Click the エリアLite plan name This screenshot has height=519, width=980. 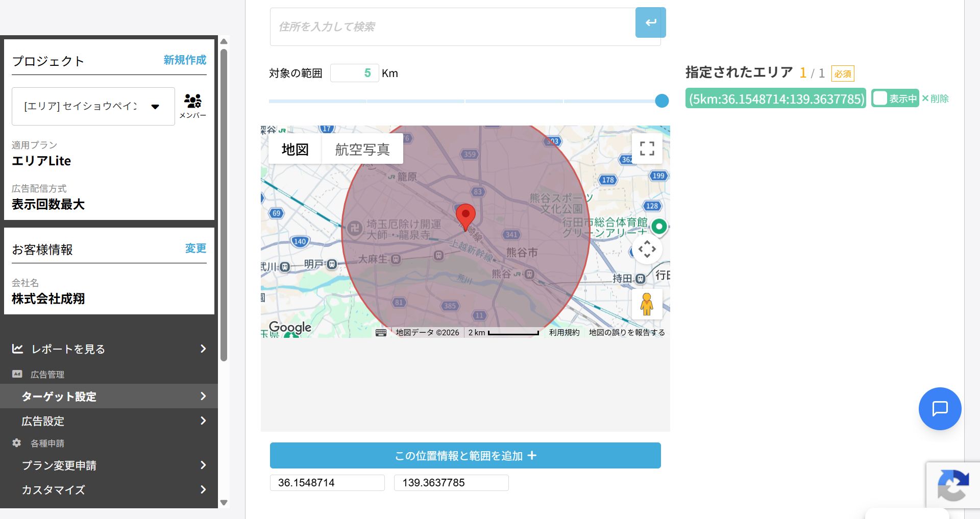click(41, 161)
